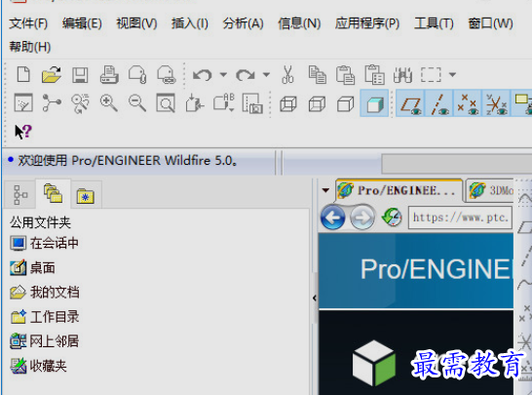Click the Repaint screen icon

23,103
